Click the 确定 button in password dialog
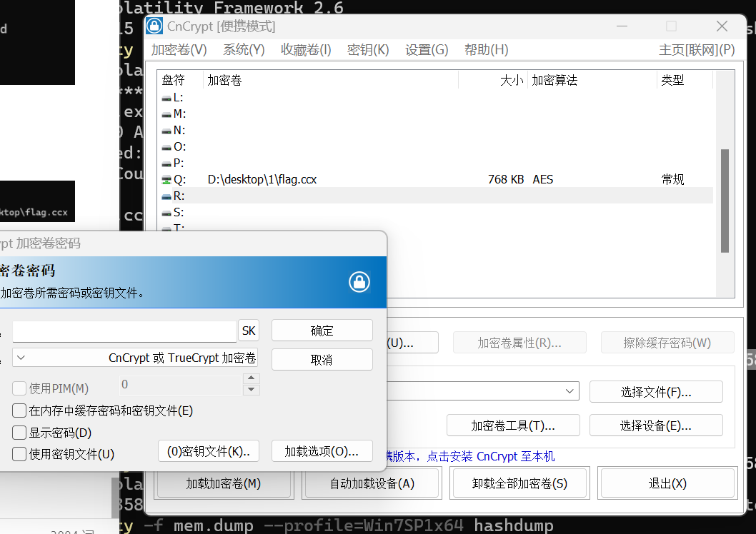Screen dimensions: 756x534 click(x=322, y=331)
